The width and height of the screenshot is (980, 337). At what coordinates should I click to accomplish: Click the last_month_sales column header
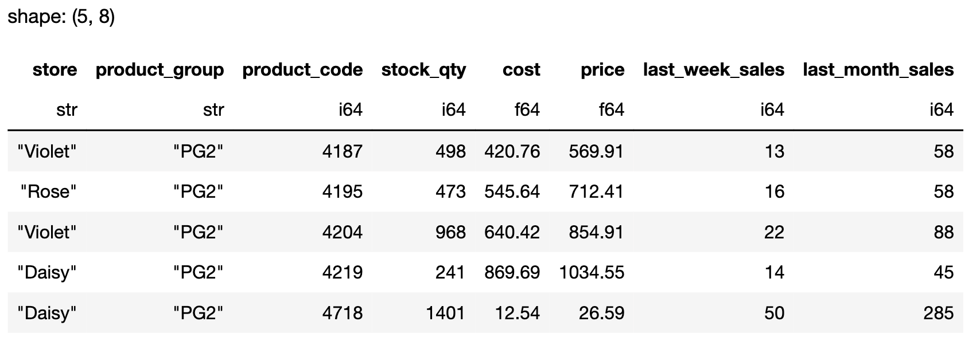(878, 70)
